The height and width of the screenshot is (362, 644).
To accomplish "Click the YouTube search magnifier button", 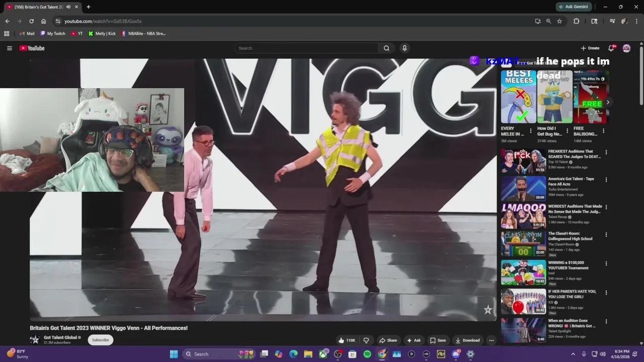I will (x=386, y=48).
